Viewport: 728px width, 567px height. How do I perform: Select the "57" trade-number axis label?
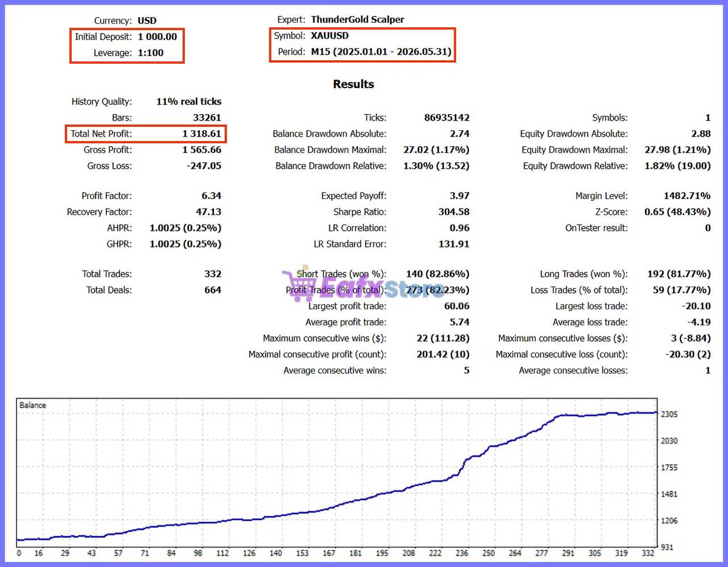(118, 553)
